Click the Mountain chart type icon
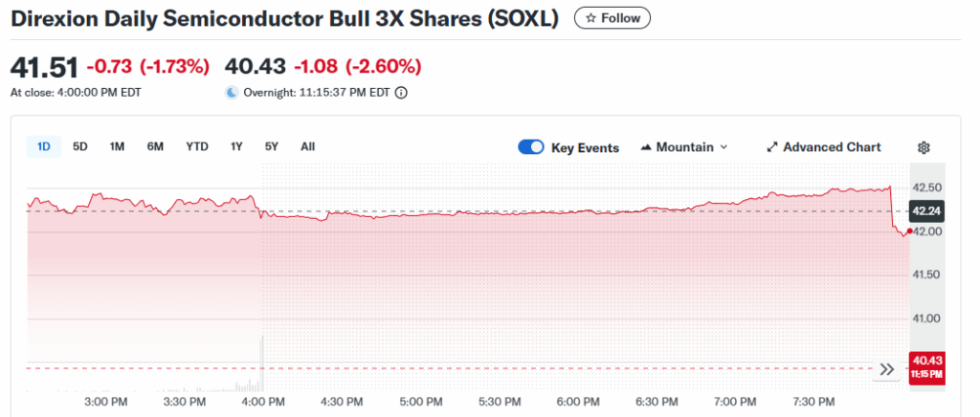This screenshot has height=417, width=980. tap(646, 147)
